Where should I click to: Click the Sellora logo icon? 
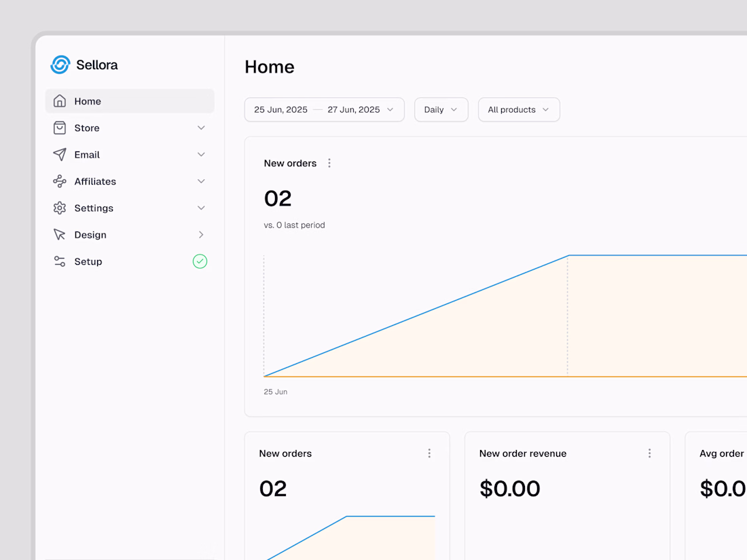coord(60,64)
